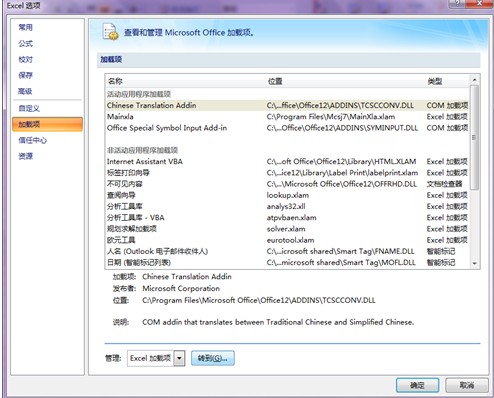The width and height of the screenshot is (494, 398).
Task: Select the Mainxla add-in row
Action: [287, 117]
